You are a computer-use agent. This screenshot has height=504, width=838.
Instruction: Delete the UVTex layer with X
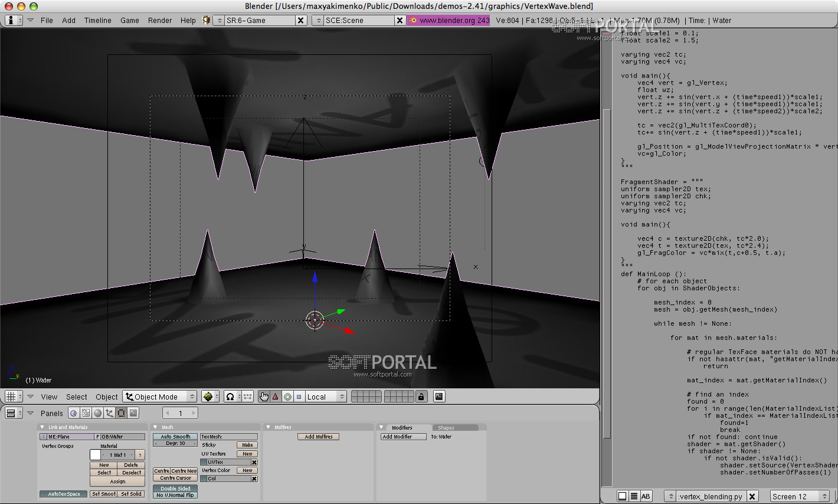254,462
